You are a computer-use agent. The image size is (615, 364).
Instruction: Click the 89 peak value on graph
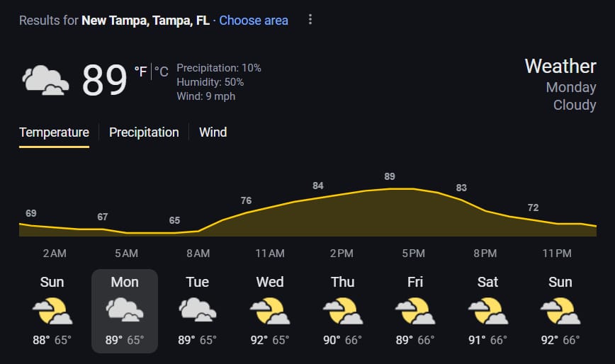point(390,177)
